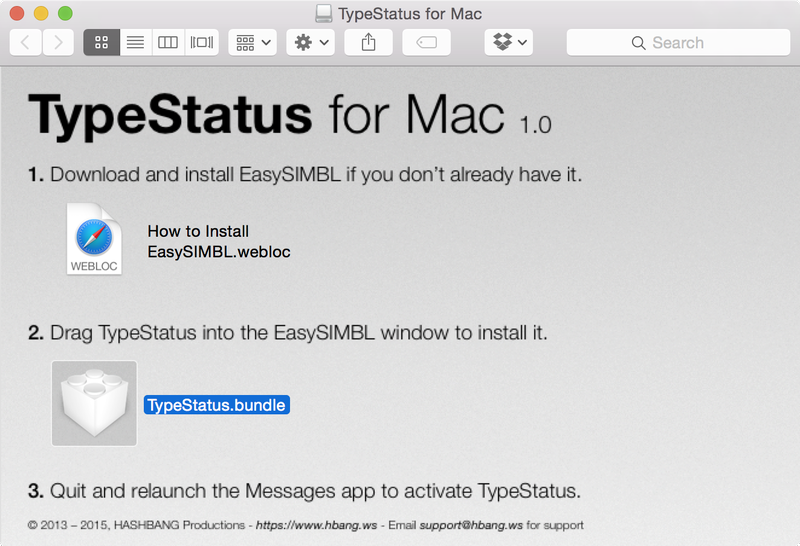The width and height of the screenshot is (800, 546).
Task: Switch to icon view
Action: pos(102,42)
